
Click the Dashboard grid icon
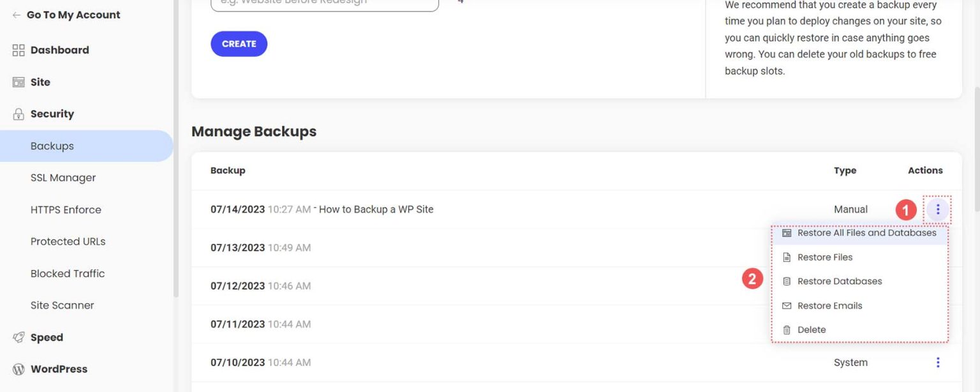(19, 50)
